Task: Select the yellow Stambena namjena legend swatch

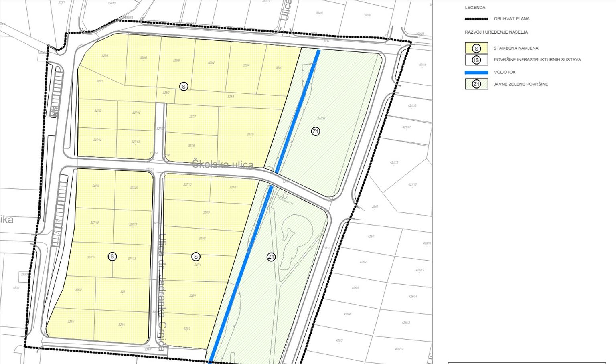Action: (476, 48)
